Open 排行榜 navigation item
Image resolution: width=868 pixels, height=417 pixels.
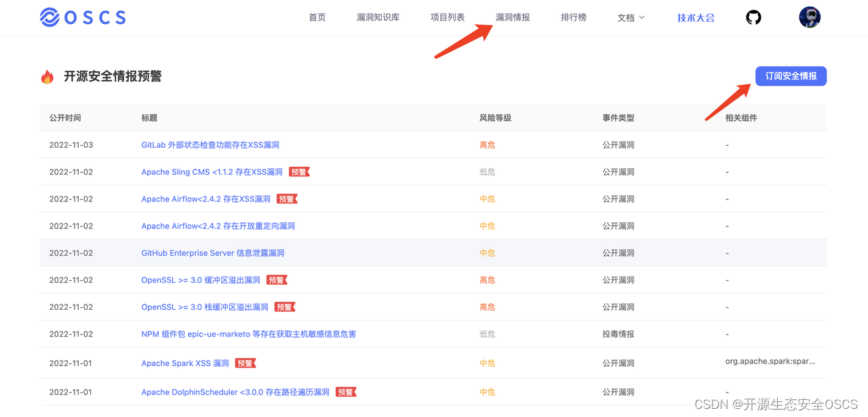click(574, 18)
